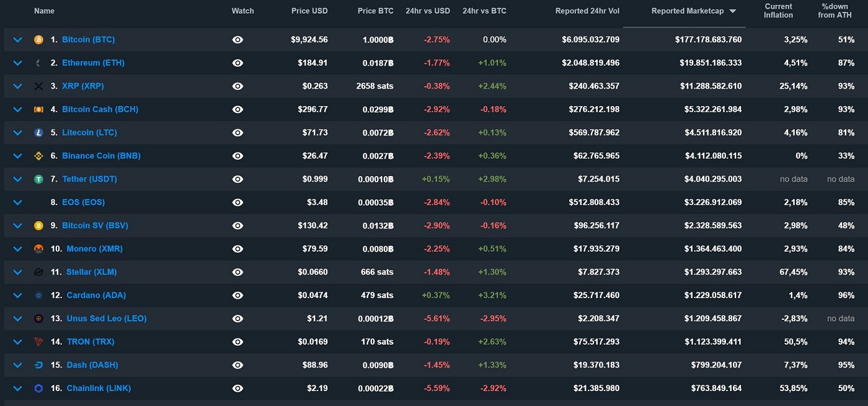Viewport: 868px width, 406px height.
Task: Expand the Ethereum row chevron
Action: coord(17,63)
